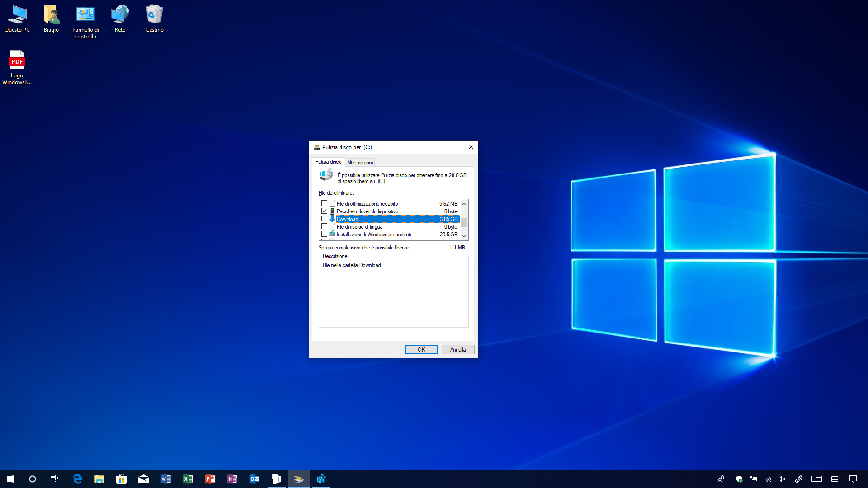The image size is (868, 488).
Task: Open File Explorer from taskbar
Action: click(x=99, y=479)
